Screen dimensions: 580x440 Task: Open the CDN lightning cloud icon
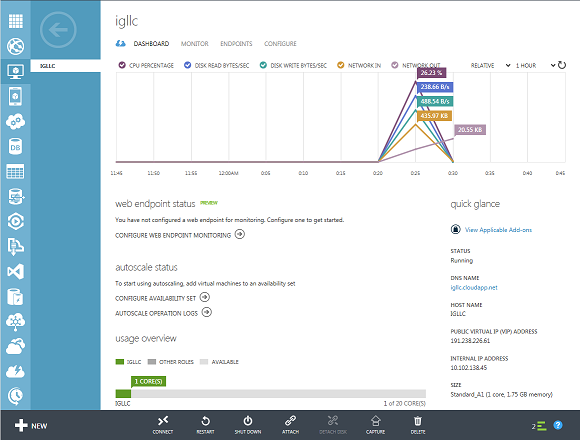click(16, 371)
